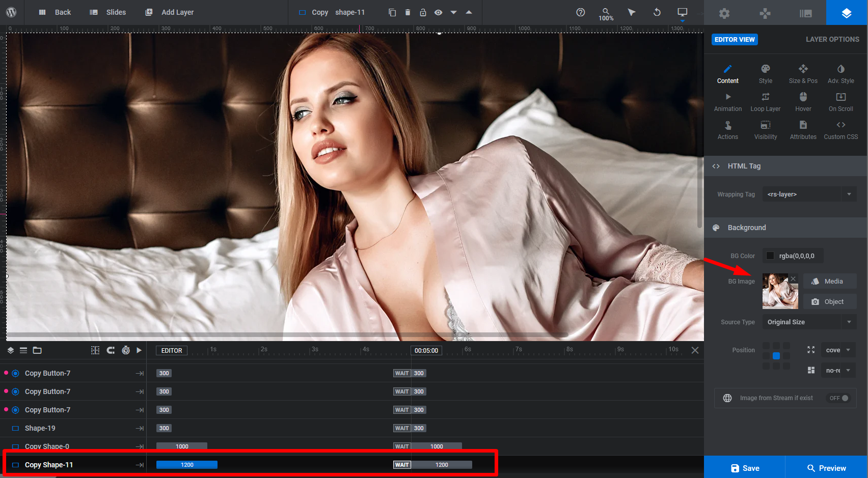Open the background size cover dropdown
868x478 pixels.
838,350
